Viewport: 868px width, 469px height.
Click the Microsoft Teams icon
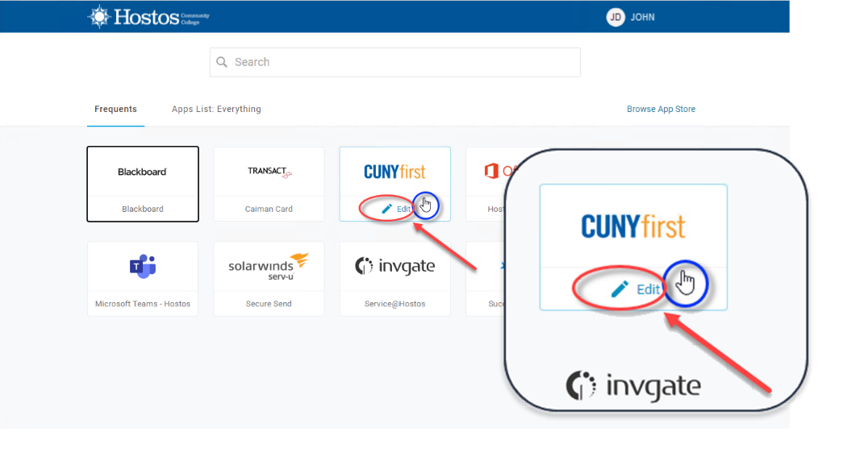coord(143,266)
